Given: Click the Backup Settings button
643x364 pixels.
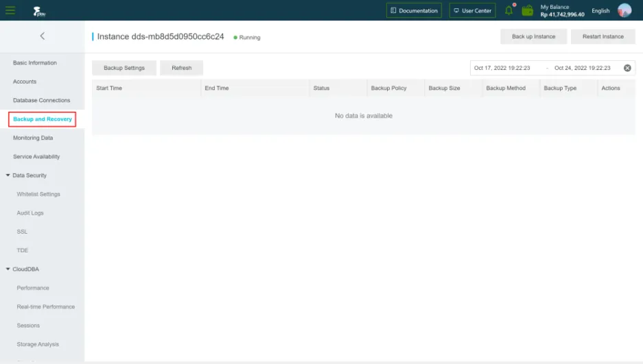Looking at the screenshot, I should coord(124,68).
